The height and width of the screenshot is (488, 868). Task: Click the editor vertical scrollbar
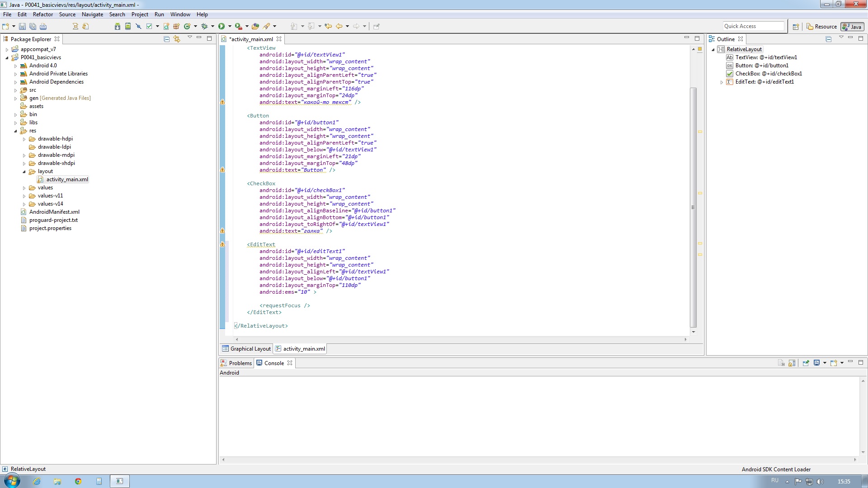(x=693, y=207)
